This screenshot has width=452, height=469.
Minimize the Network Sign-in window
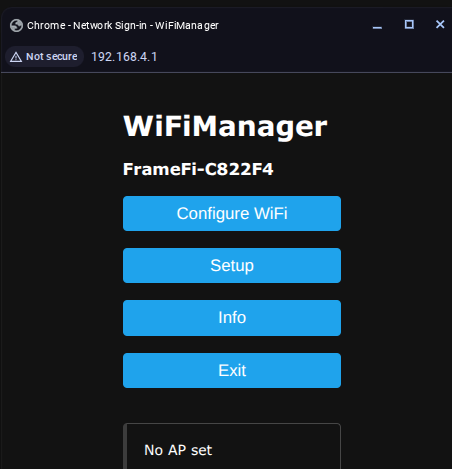tap(377, 25)
